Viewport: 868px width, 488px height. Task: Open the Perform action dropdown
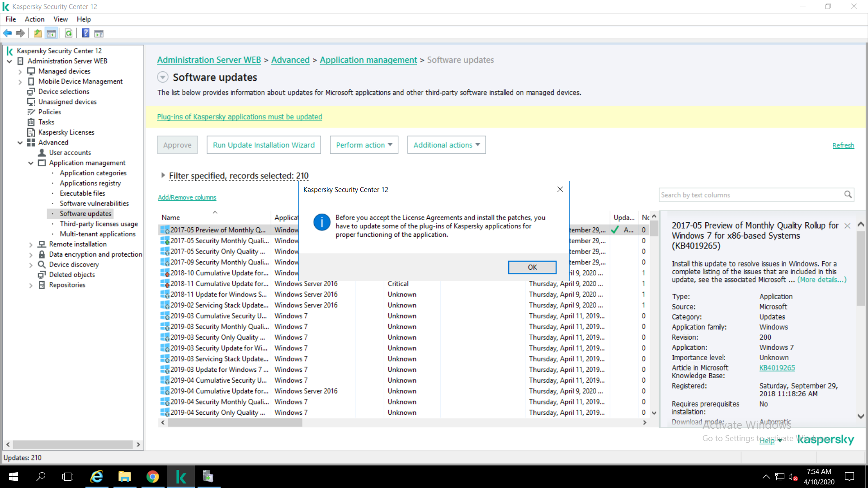tap(364, 145)
